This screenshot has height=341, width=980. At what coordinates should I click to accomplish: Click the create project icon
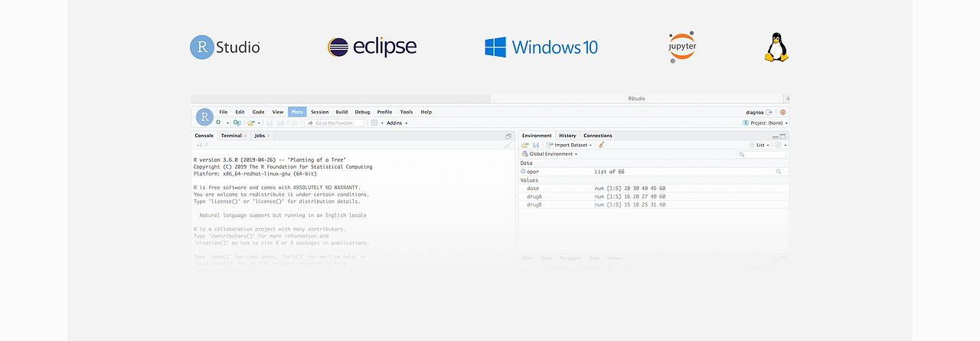point(237,123)
